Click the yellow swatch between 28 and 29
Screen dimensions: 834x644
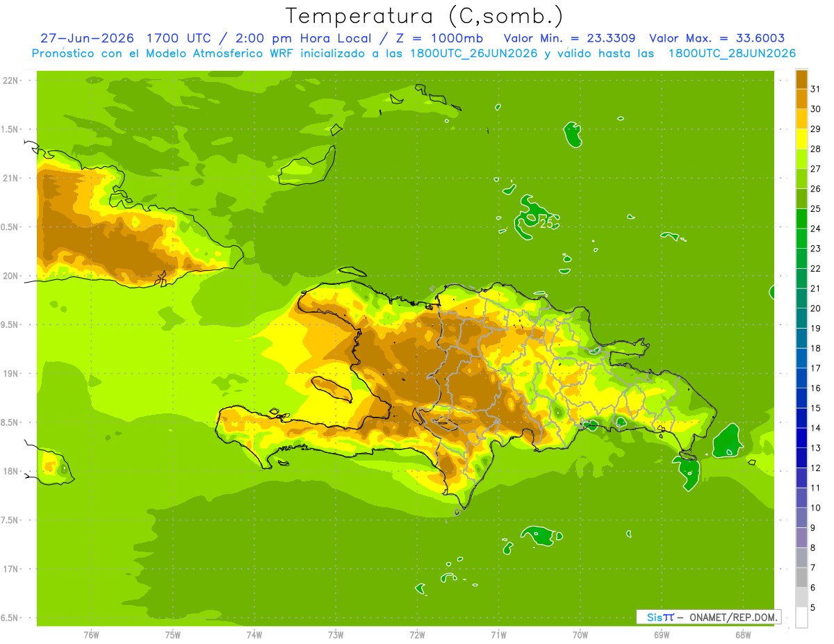801,139
